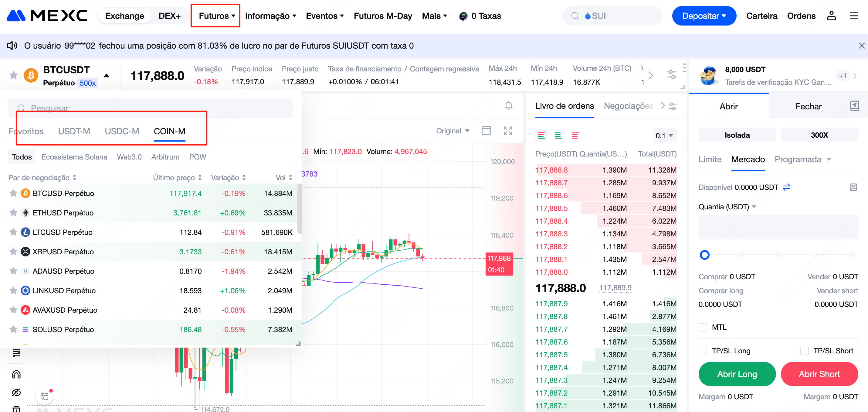Click the 0 Taxas coin icon
Image resolution: width=868 pixels, height=412 pixels.
point(463,16)
